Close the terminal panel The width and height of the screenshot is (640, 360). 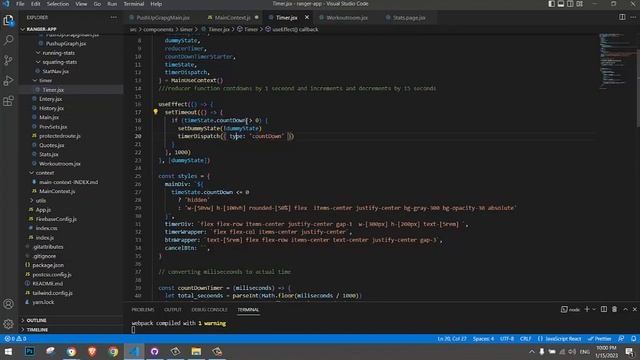[634, 309]
